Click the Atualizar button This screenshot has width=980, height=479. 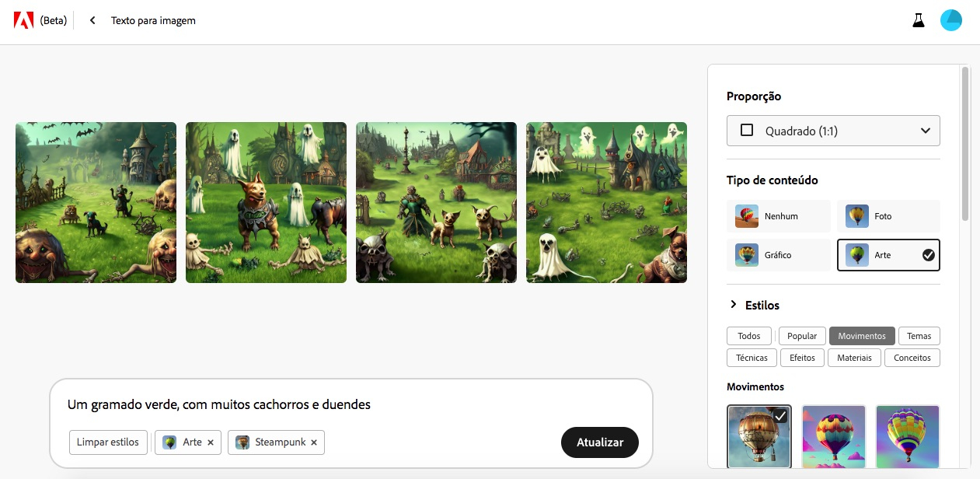(x=600, y=442)
